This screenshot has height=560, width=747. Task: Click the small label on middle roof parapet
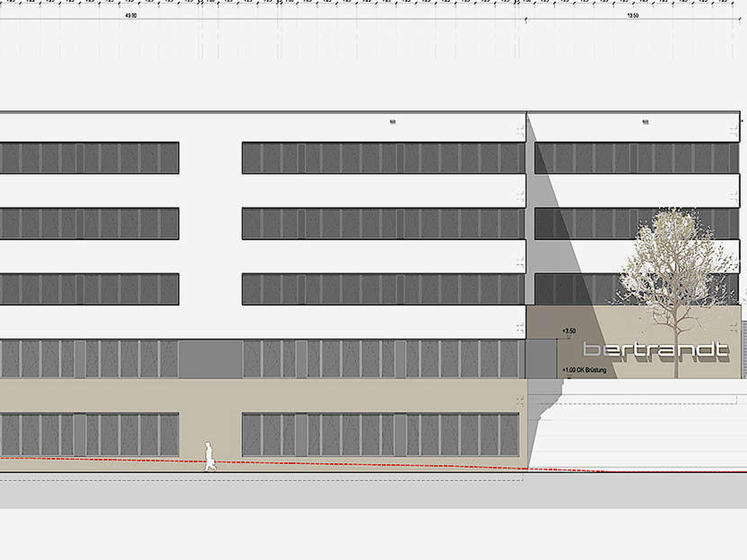392,122
